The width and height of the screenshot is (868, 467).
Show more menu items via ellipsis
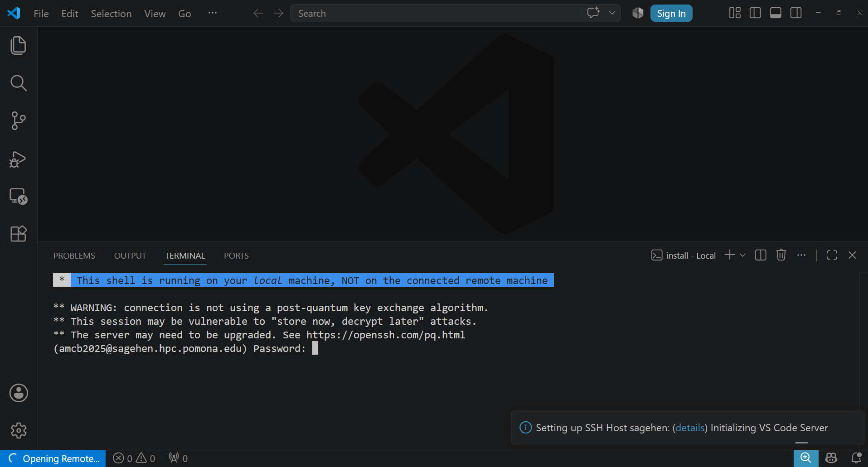click(213, 13)
